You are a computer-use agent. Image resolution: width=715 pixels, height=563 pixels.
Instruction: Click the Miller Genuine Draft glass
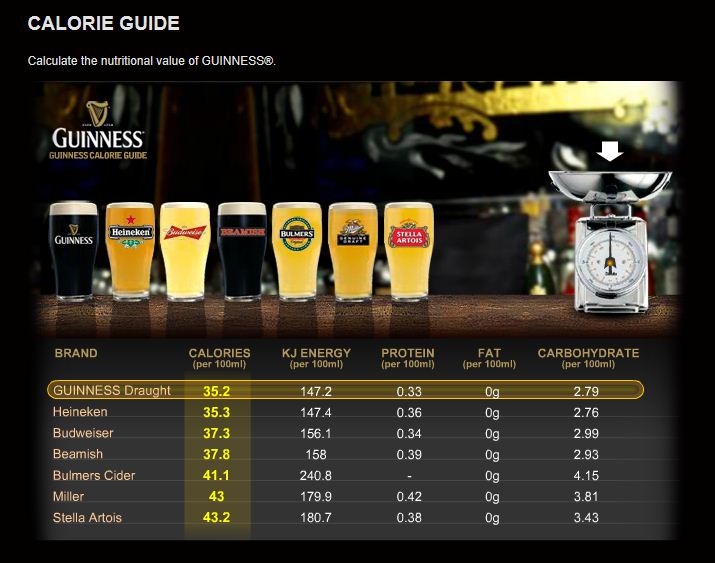coord(354,253)
